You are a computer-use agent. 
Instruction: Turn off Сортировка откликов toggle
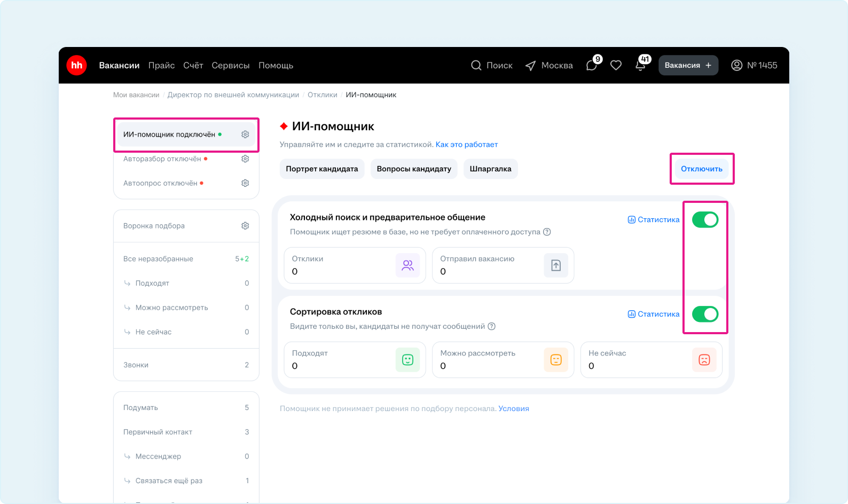coord(705,314)
